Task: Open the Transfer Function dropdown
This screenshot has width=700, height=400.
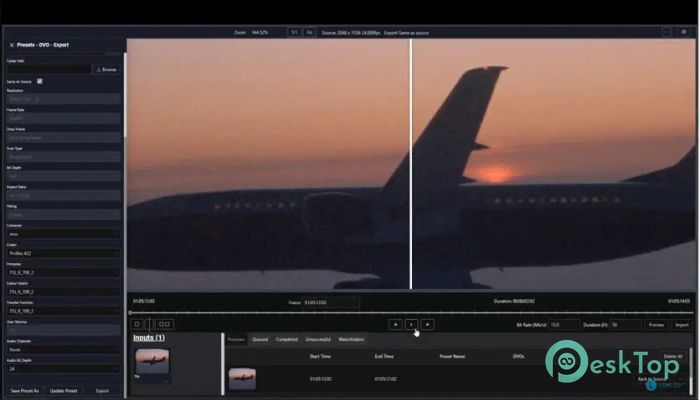Action: (x=62, y=309)
